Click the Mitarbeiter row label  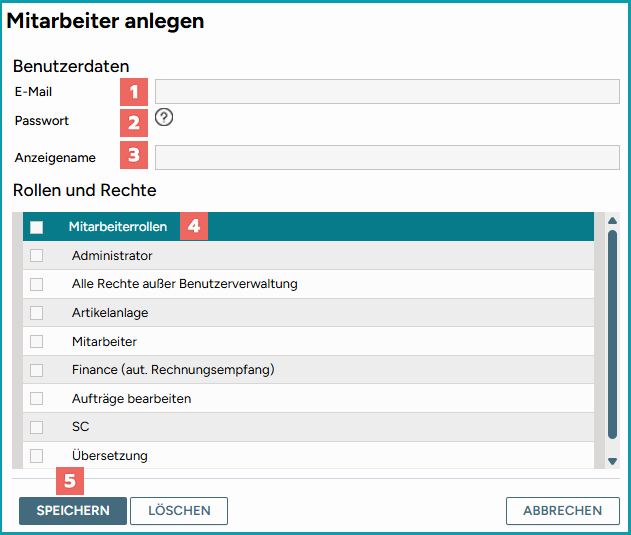pos(104,341)
